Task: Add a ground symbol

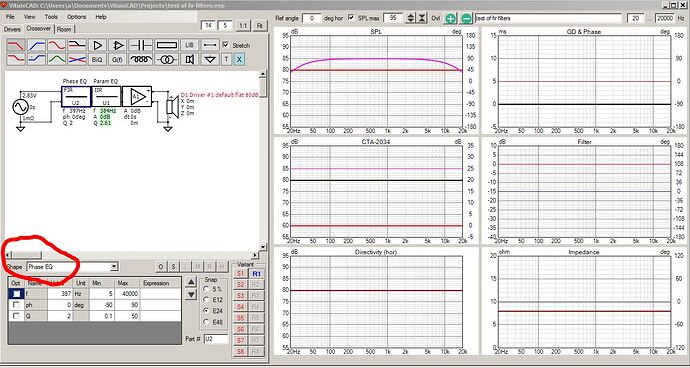Action: pyautogui.click(x=210, y=59)
